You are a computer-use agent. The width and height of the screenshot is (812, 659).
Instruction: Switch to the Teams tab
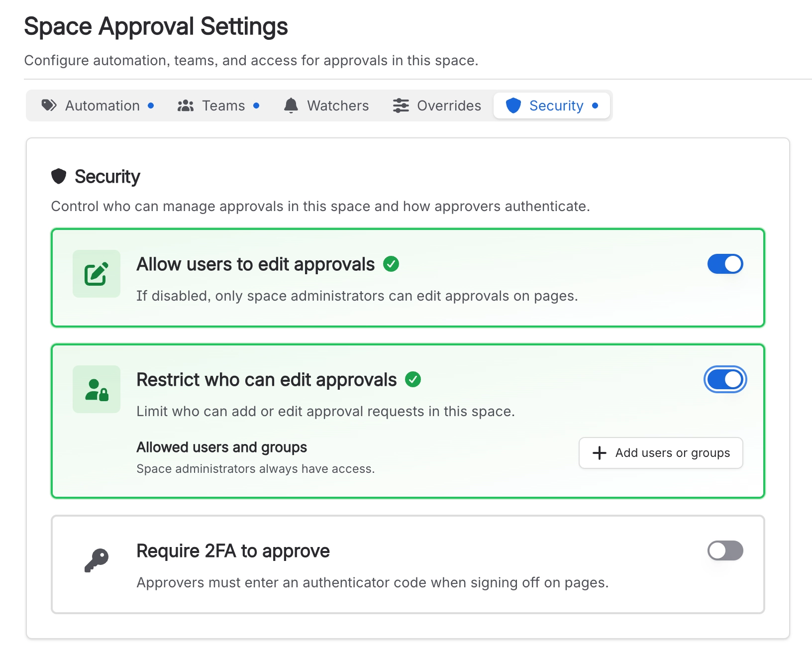[218, 106]
